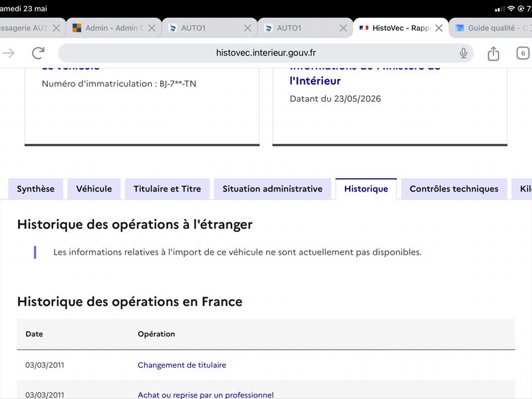Close the Admin tab
This screenshot has width=532, height=399.
point(152,28)
